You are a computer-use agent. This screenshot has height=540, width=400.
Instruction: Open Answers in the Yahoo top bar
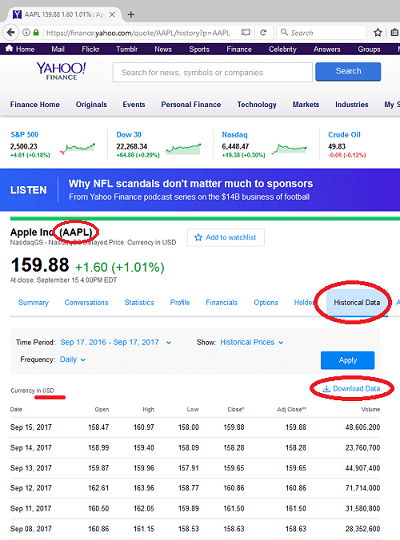327,49
